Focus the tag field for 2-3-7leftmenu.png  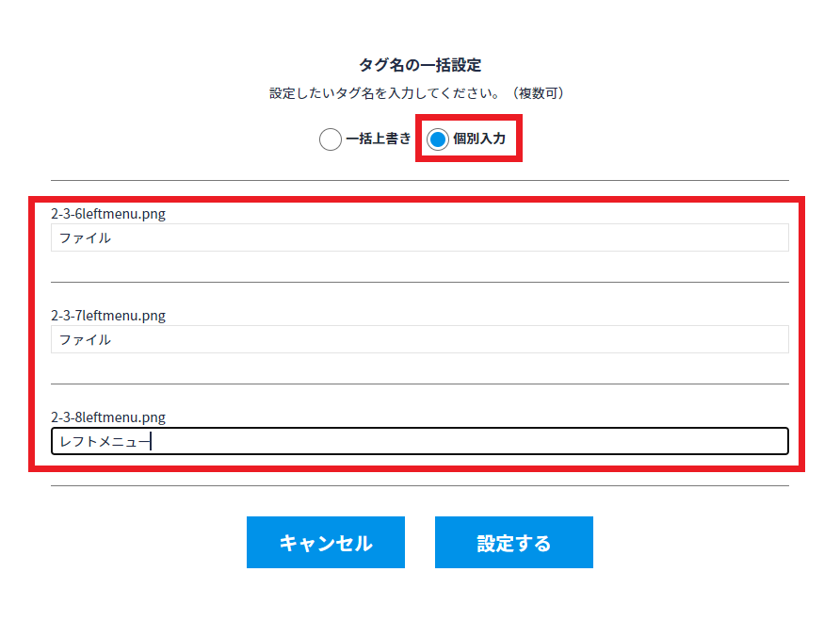click(420, 339)
